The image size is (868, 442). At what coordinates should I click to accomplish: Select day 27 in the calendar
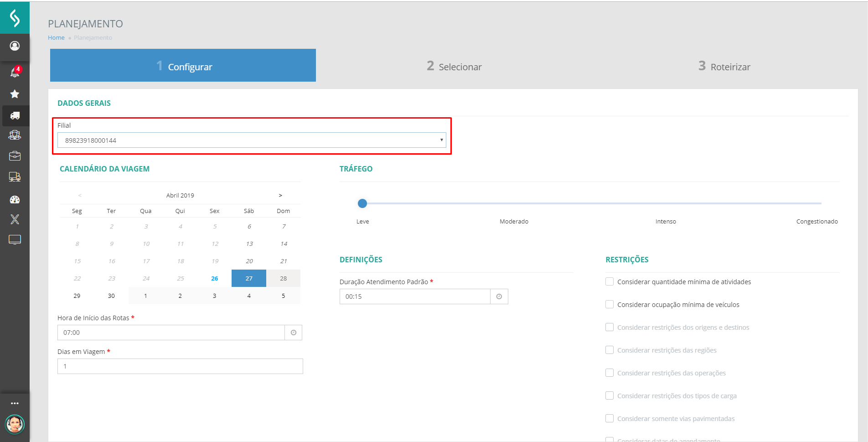249,278
